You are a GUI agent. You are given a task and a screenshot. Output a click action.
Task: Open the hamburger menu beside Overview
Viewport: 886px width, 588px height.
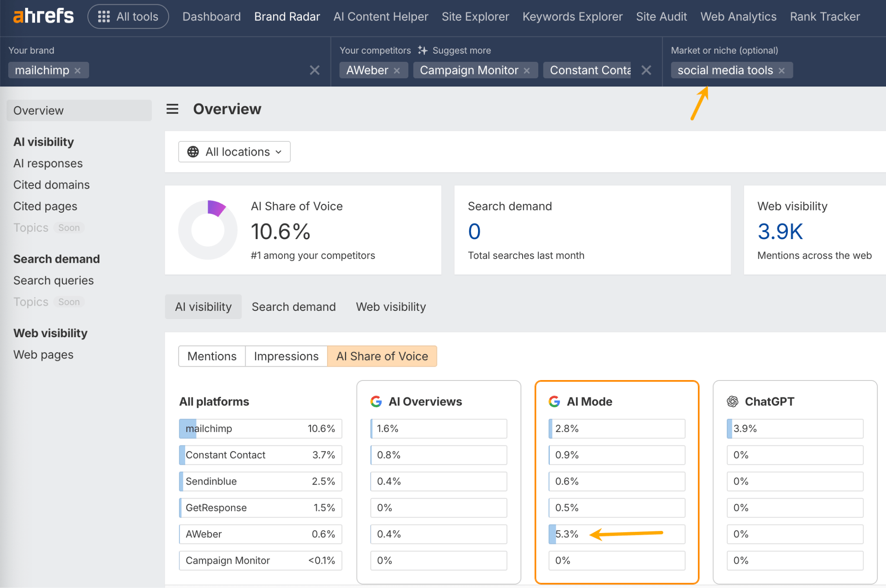coord(172,109)
